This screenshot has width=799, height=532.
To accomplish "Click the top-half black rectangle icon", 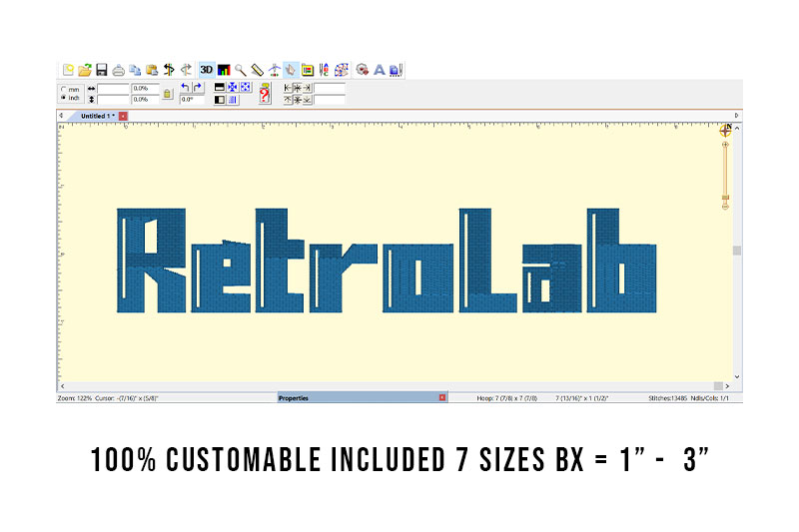I will coord(220,87).
